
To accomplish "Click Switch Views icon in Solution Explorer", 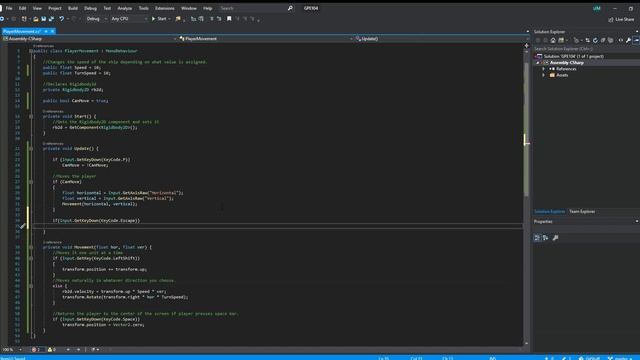I will (x=562, y=40).
